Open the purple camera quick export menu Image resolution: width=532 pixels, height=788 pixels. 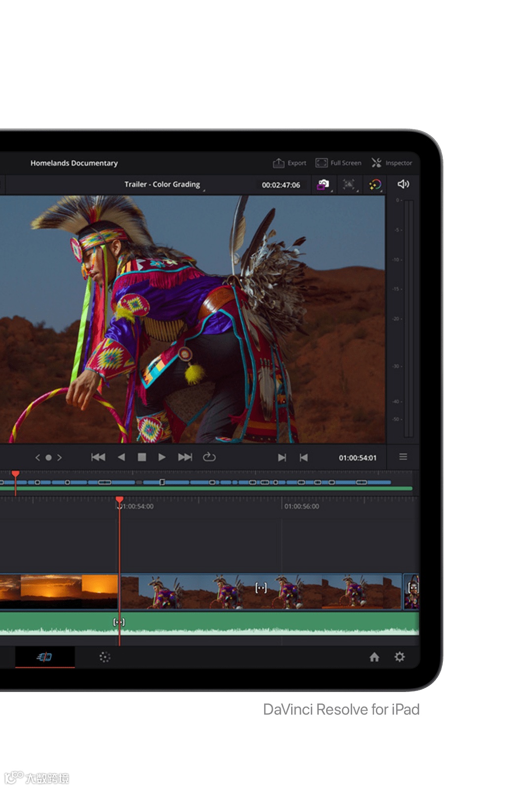pyautogui.click(x=323, y=185)
